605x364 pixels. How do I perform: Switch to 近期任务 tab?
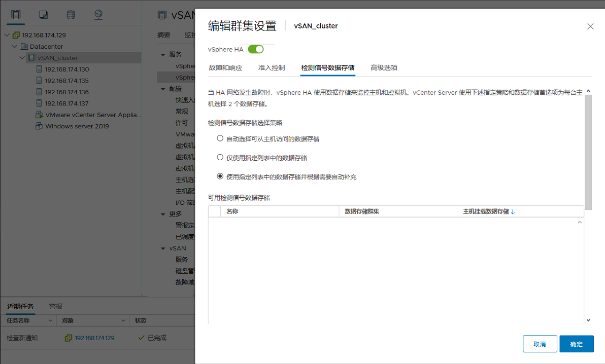[x=20, y=307]
